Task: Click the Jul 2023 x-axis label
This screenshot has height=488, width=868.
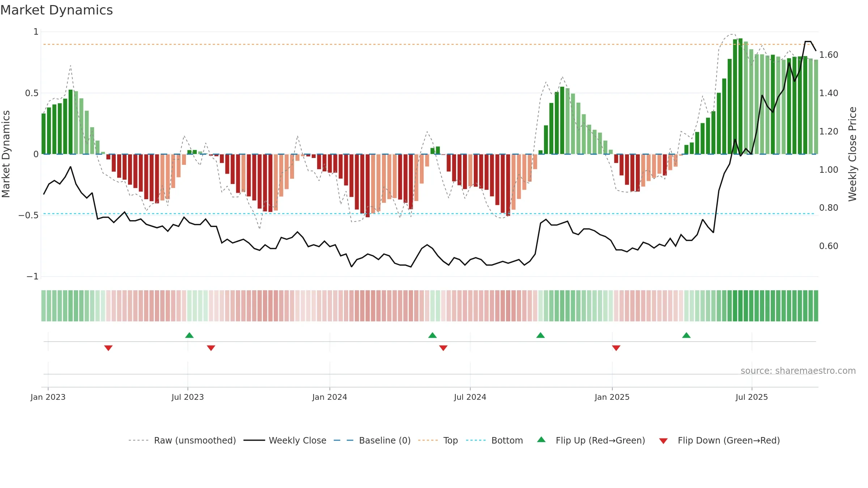Action: point(187,397)
